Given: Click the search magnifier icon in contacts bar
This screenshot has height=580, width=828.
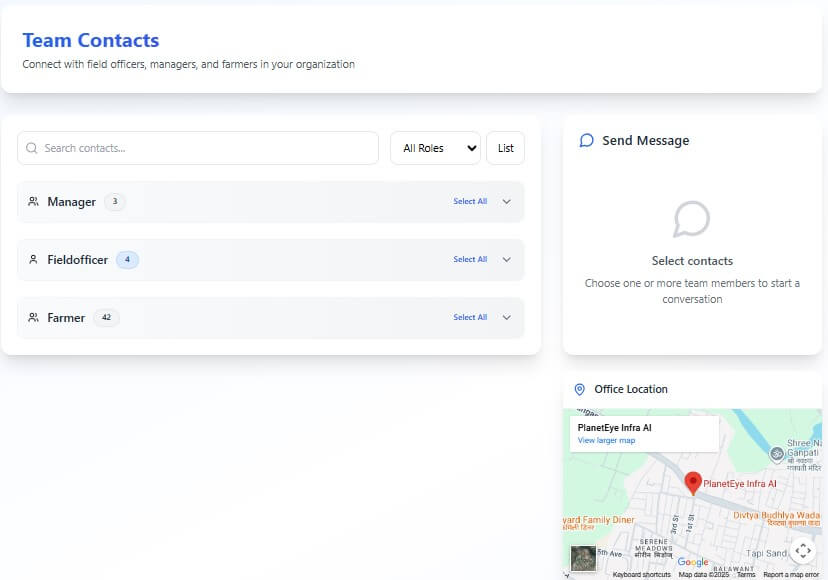Looking at the screenshot, I should [33, 147].
